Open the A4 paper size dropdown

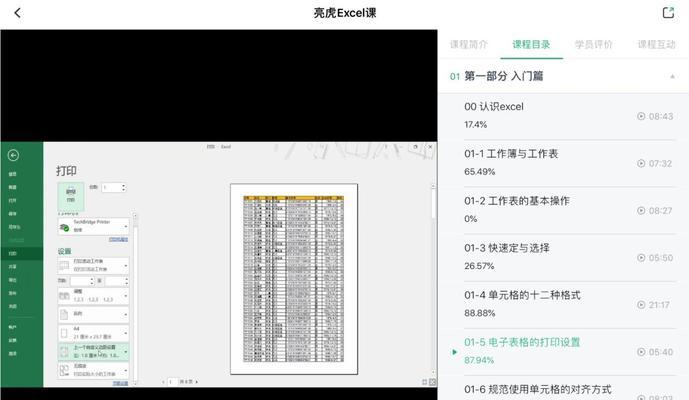(94, 333)
